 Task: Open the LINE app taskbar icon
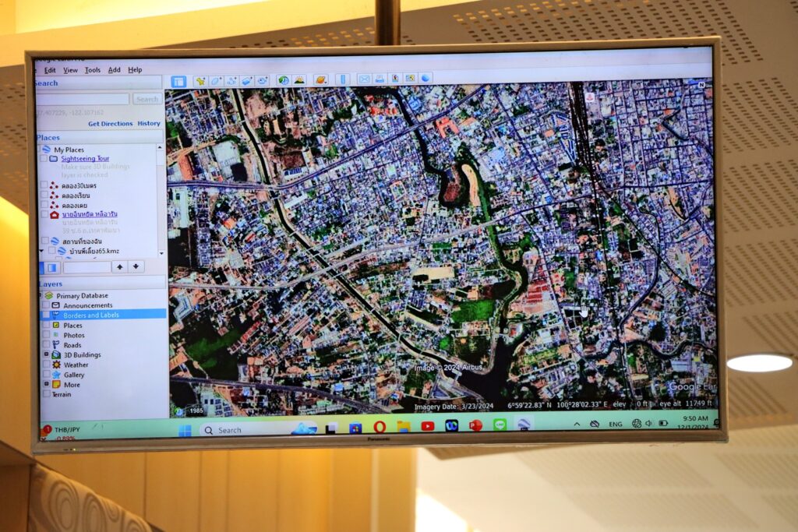coord(500,425)
